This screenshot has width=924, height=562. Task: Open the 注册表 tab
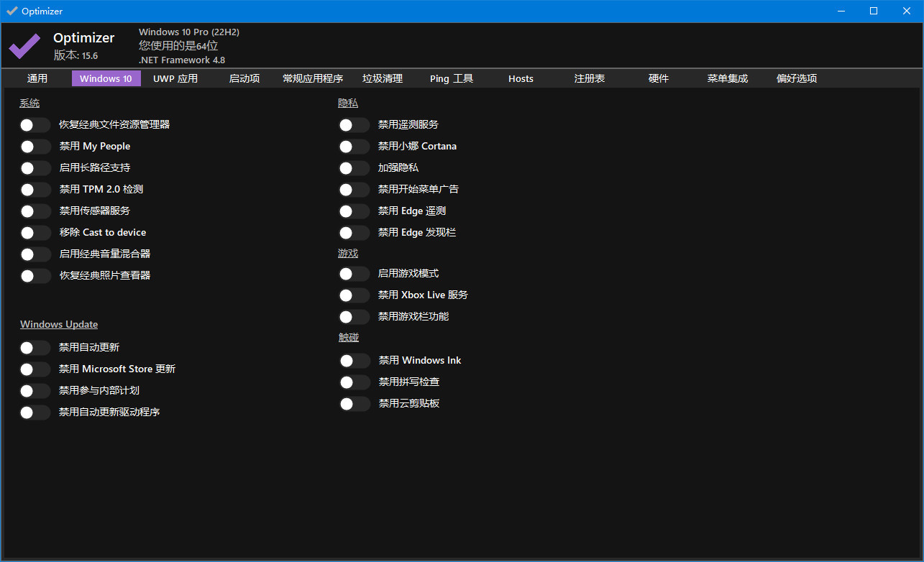pyautogui.click(x=590, y=78)
